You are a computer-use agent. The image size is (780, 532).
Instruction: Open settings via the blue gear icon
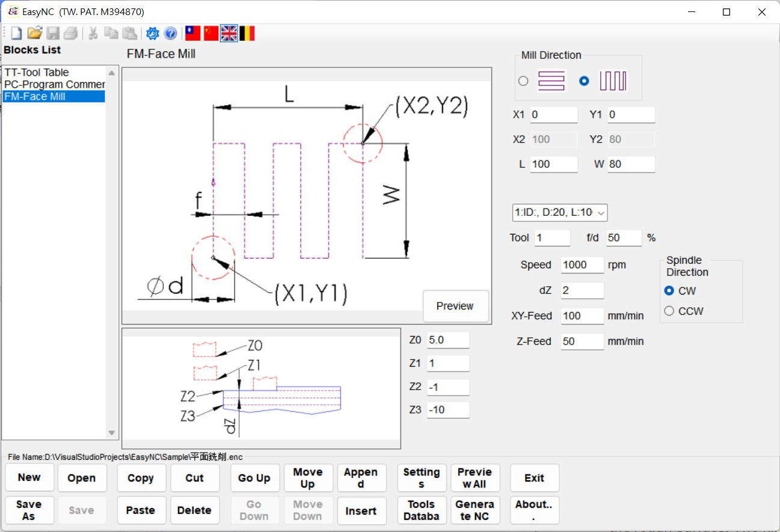(x=153, y=33)
